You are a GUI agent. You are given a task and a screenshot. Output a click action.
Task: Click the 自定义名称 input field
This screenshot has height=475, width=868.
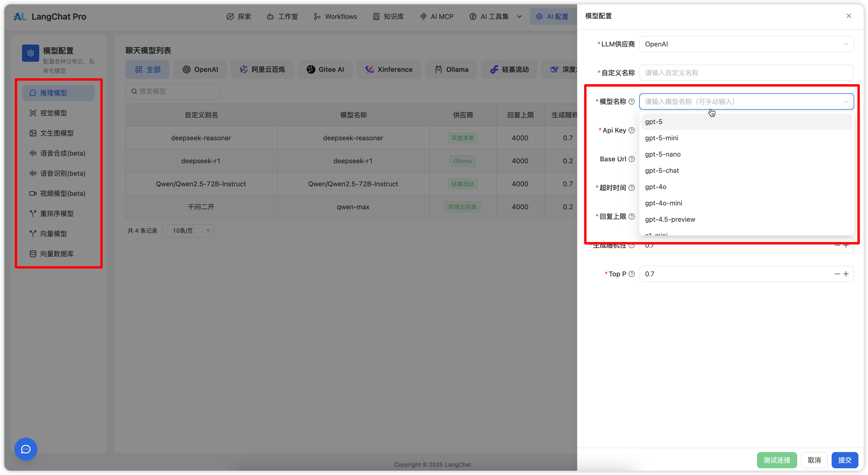[746, 73]
